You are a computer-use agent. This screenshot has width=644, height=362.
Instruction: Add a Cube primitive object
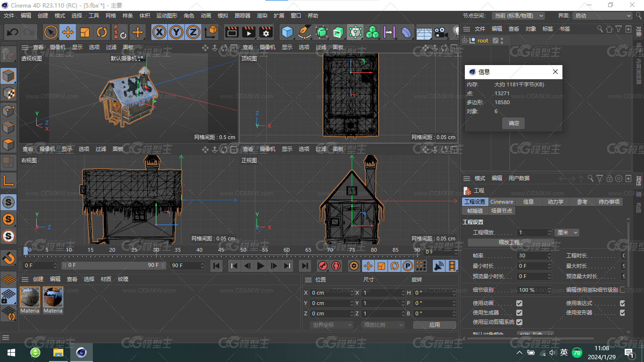(287, 32)
